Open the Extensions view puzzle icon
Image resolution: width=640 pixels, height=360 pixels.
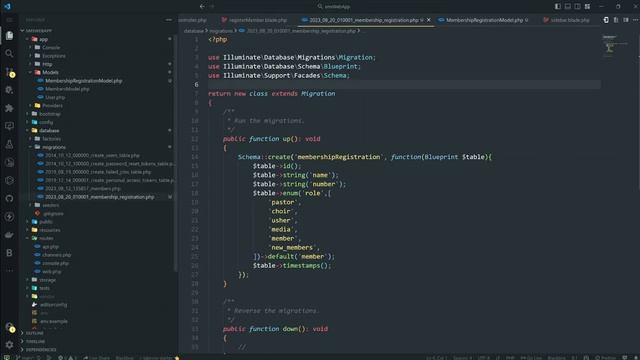click(x=9, y=108)
